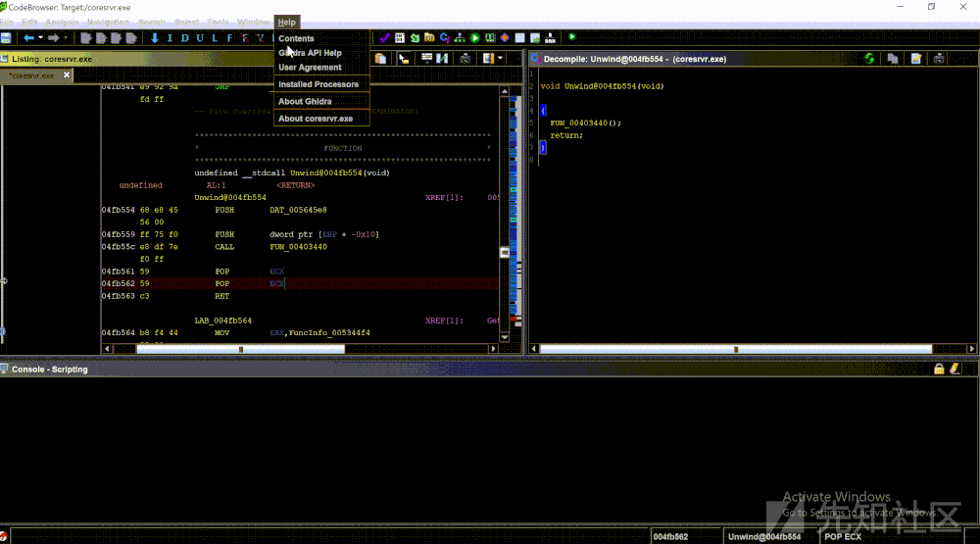Viewport: 980px width, 544px height.
Task: Click the 'U' next undefined icon
Action: pos(199,38)
